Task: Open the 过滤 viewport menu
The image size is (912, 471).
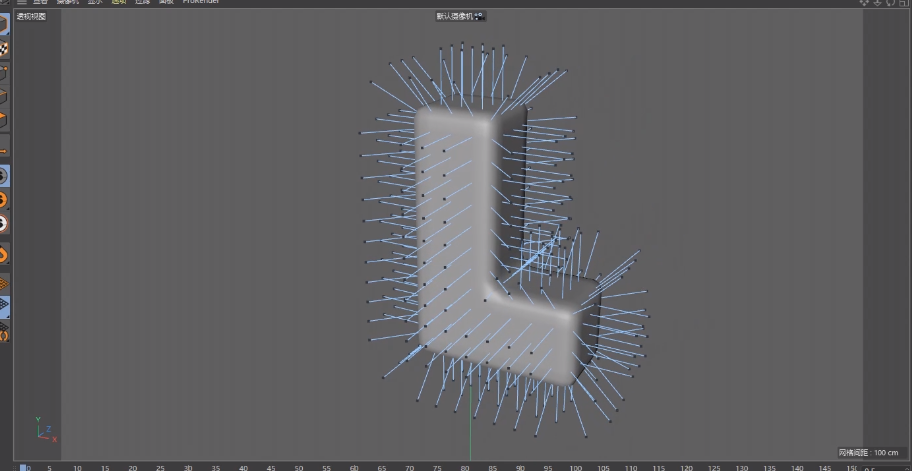Action: pyautogui.click(x=142, y=2)
